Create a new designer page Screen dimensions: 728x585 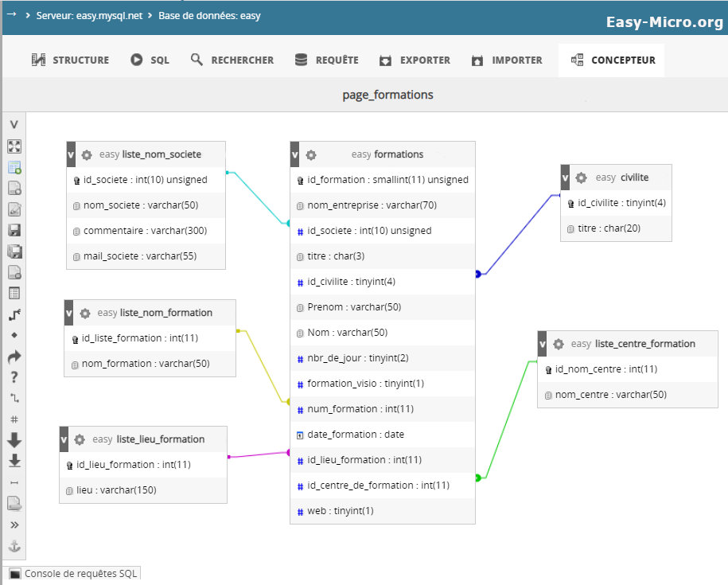(x=14, y=188)
